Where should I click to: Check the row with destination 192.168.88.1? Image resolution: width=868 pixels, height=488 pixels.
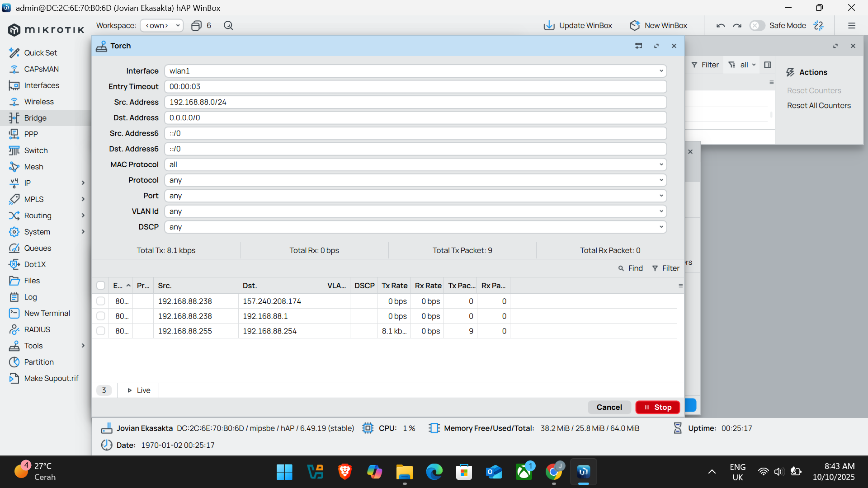tap(101, 316)
